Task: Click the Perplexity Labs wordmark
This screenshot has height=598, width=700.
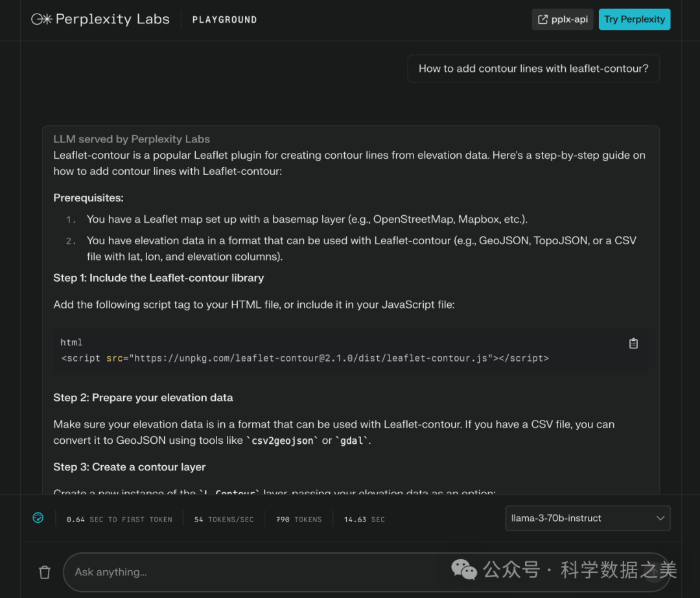Action: (112, 19)
